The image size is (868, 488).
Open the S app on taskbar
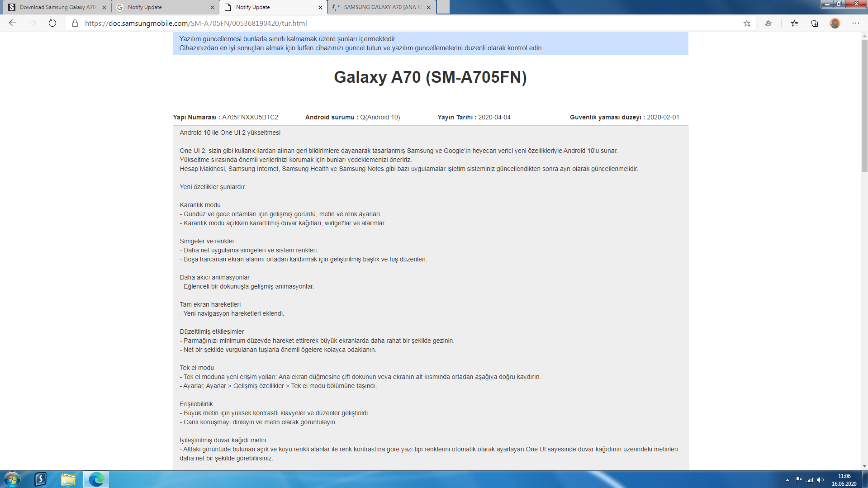click(41, 479)
